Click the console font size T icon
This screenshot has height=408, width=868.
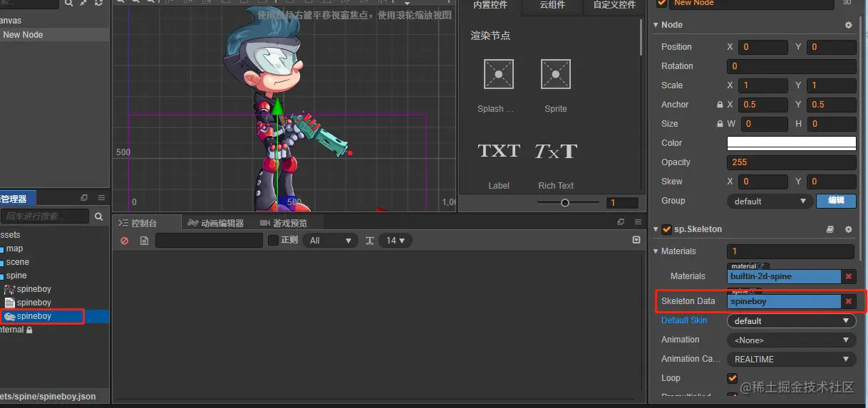370,241
